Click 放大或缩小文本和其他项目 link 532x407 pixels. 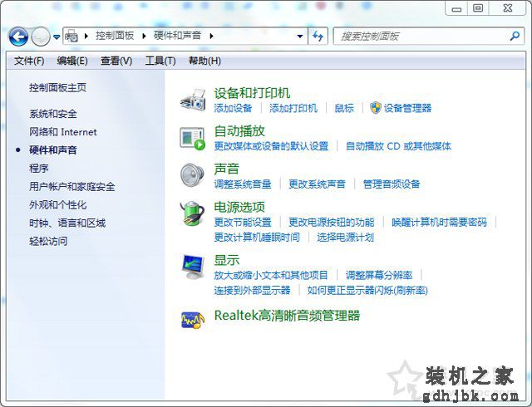(x=271, y=275)
